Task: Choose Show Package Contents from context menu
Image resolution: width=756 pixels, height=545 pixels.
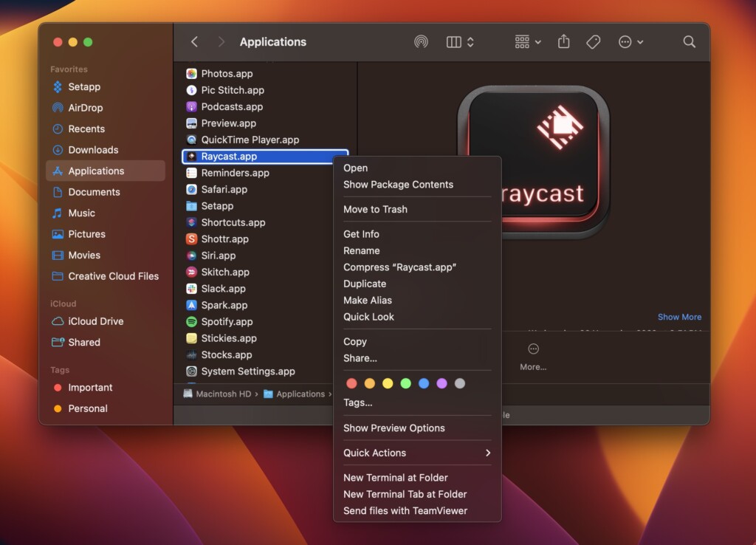Action: (398, 185)
